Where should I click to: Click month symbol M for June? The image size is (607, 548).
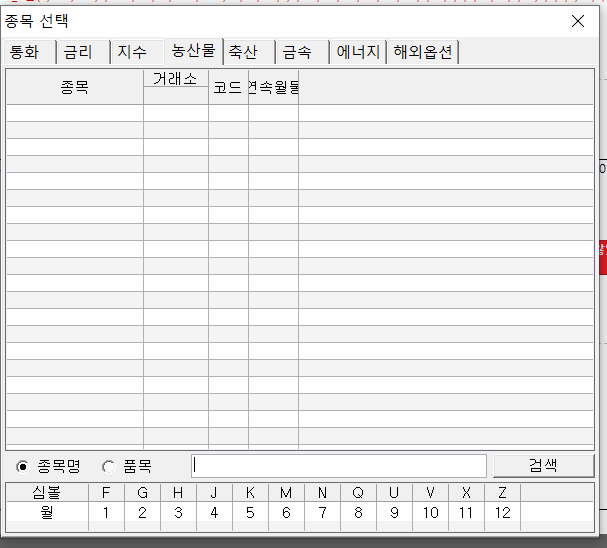pyautogui.click(x=286, y=493)
